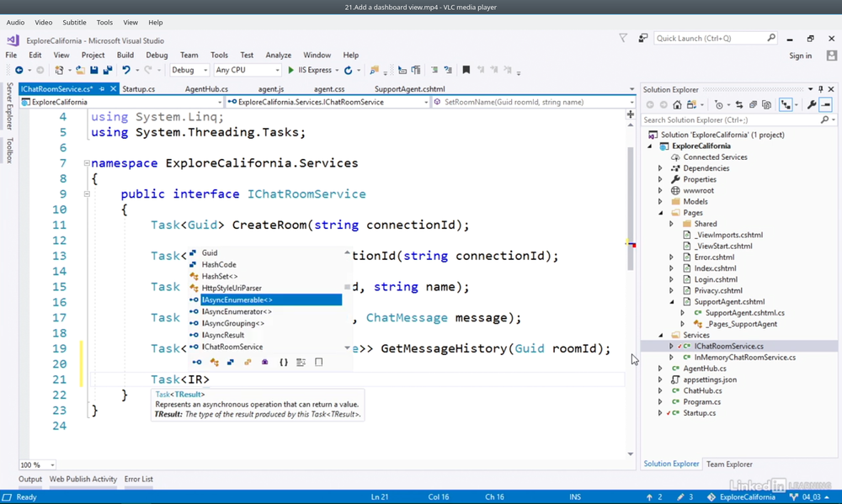Screen dimensions: 842x504
Task: Open the Debug configuration dropdown
Action: pyautogui.click(x=189, y=70)
